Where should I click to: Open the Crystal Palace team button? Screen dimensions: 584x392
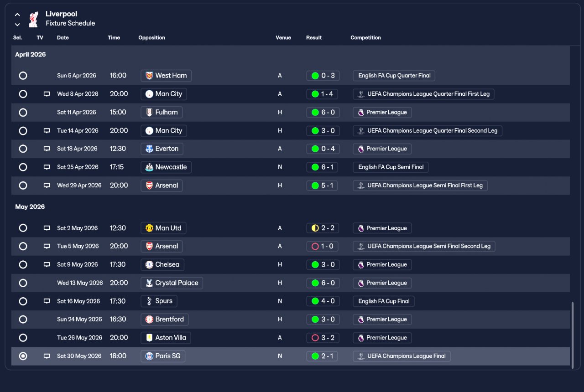pos(172,283)
